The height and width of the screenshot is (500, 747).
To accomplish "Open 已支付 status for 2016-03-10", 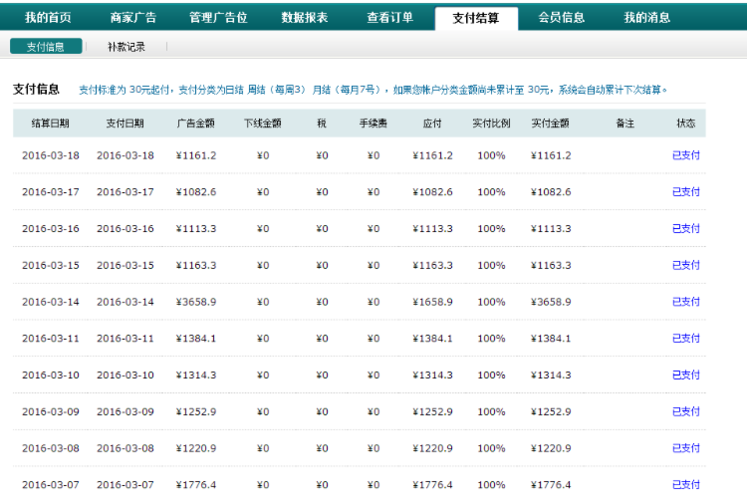I will [686, 375].
